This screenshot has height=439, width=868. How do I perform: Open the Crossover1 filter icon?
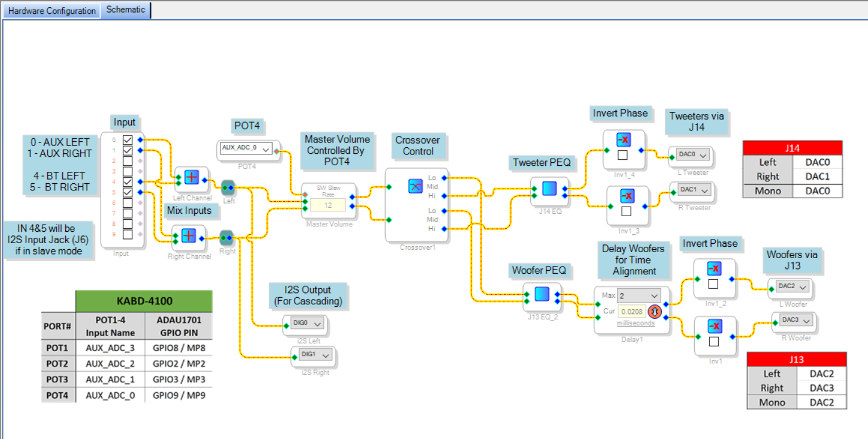pyautogui.click(x=415, y=186)
